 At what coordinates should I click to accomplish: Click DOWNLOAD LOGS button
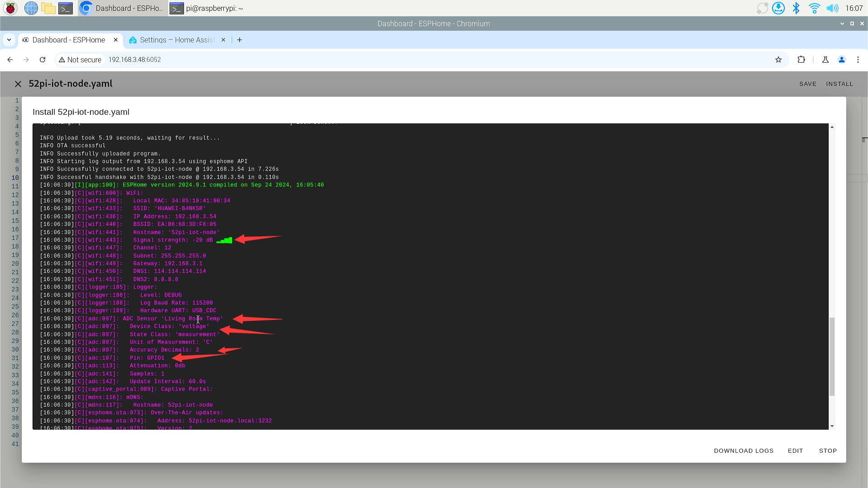[744, 451]
